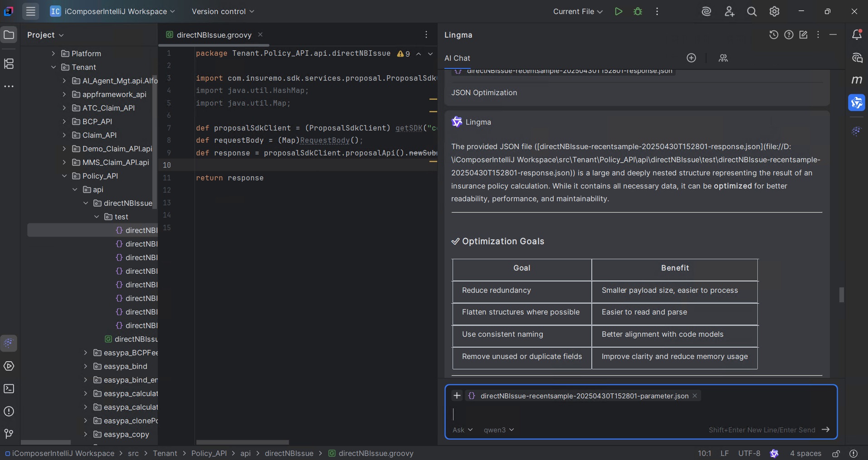868x460 pixels.
Task: Start a new Lingma chat with edit icon
Action: click(x=803, y=35)
